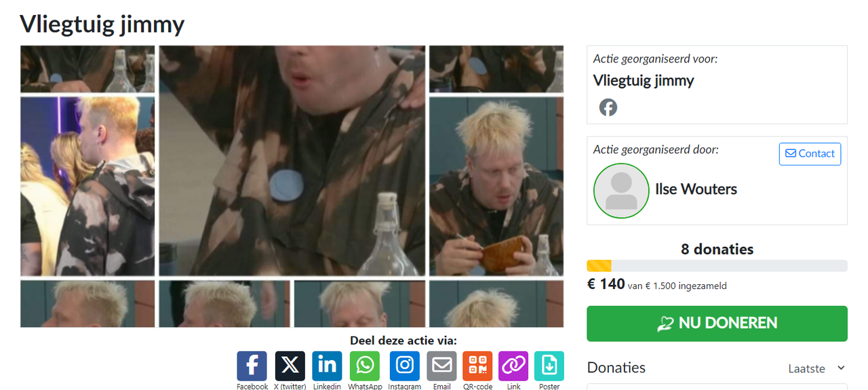Click the dropdown chevron next to Laatste
Screen dimensions: 868x390
tap(841, 368)
